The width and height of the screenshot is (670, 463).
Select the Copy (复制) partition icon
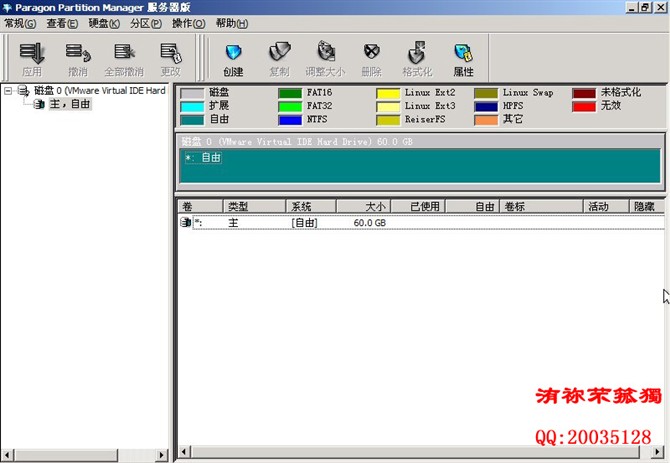click(279, 53)
